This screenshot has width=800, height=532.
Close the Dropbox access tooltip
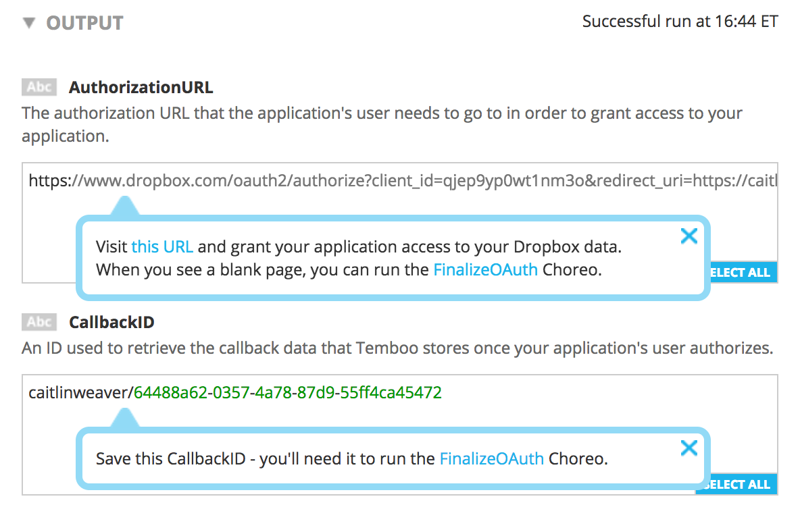689,236
